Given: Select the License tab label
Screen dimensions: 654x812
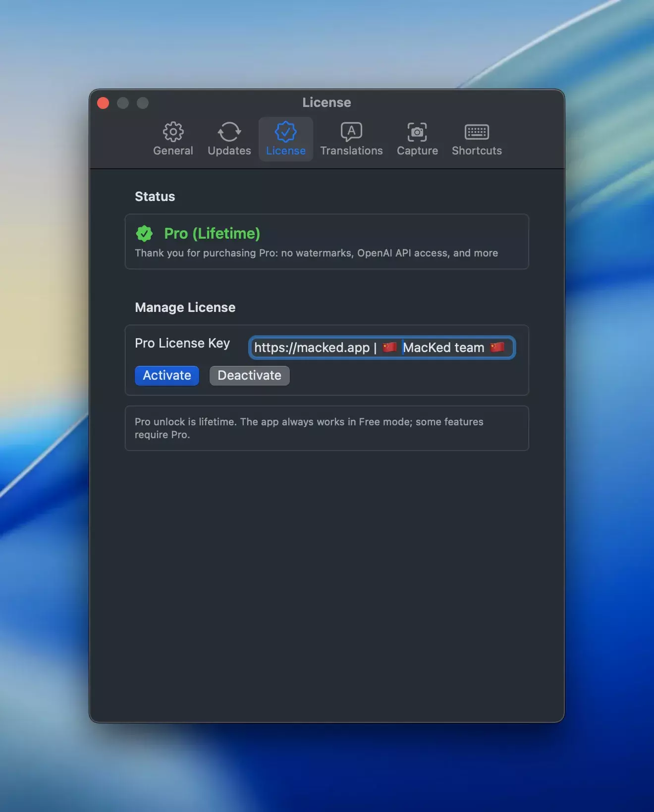Looking at the screenshot, I should click(285, 151).
